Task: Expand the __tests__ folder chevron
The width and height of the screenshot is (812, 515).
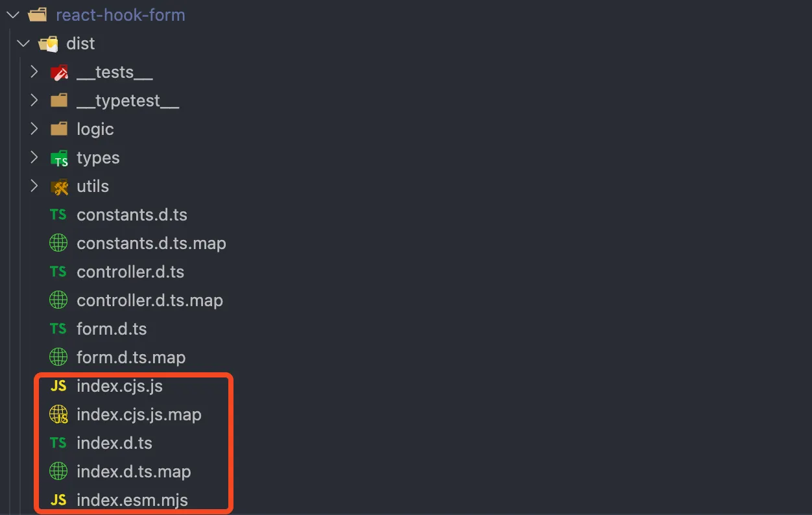Action: pos(34,73)
